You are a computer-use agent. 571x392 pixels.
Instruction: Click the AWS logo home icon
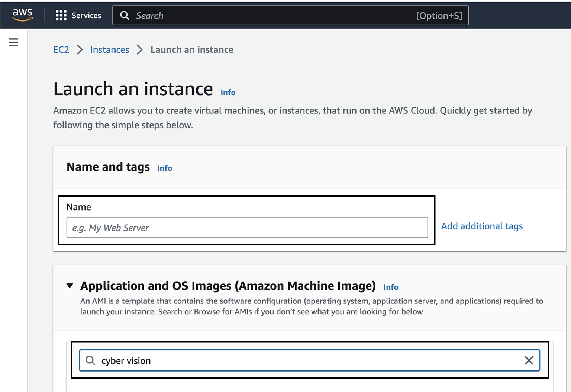22,15
